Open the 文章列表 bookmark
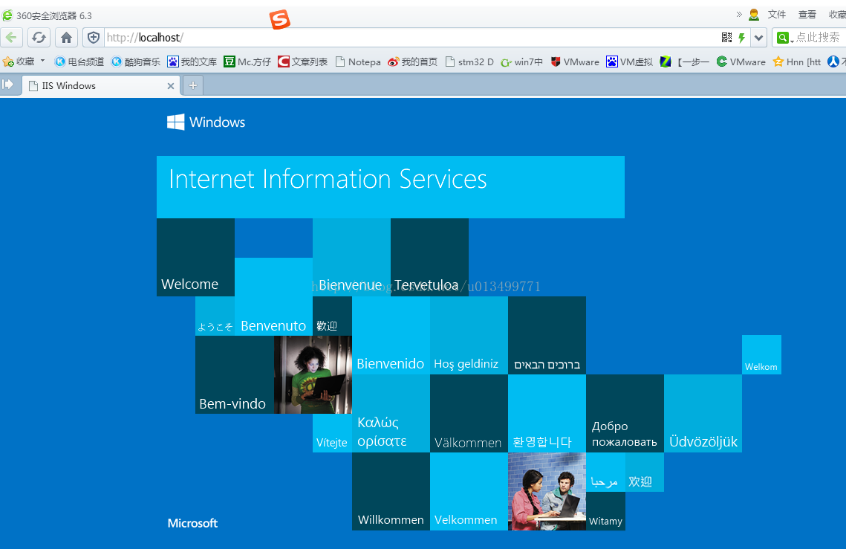This screenshot has height=549, width=853. (x=302, y=61)
